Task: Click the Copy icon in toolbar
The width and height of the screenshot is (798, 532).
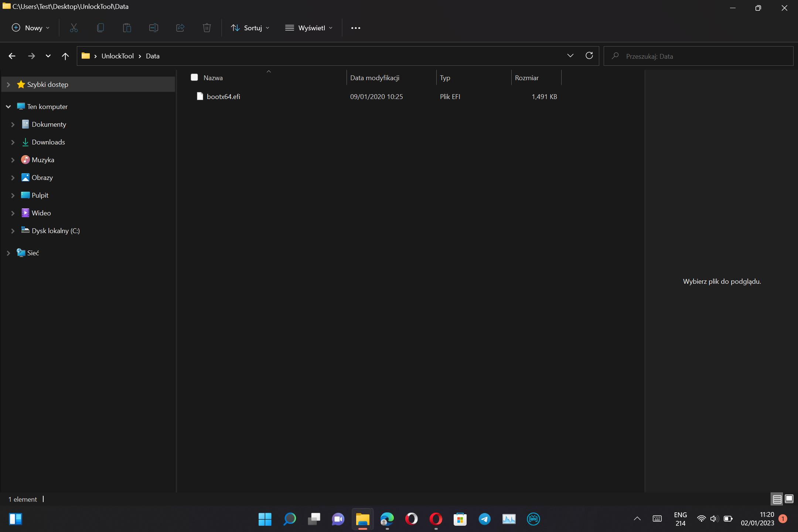Action: tap(100, 28)
